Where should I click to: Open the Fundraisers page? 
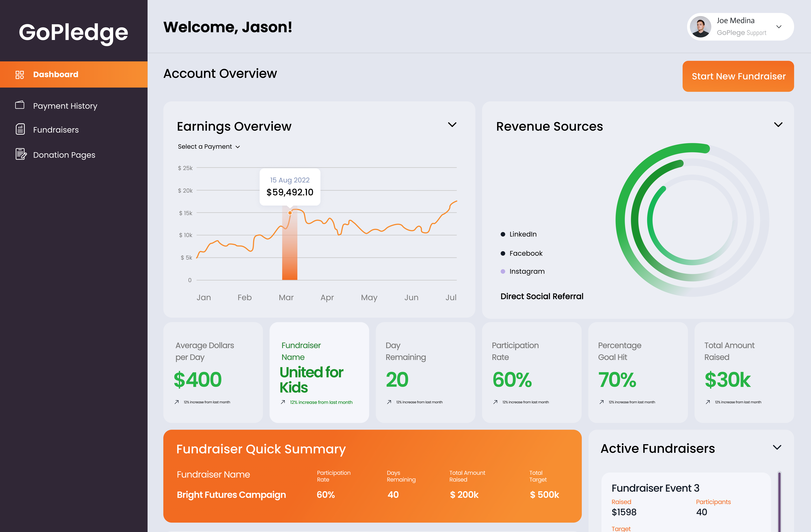click(x=56, y=130)
